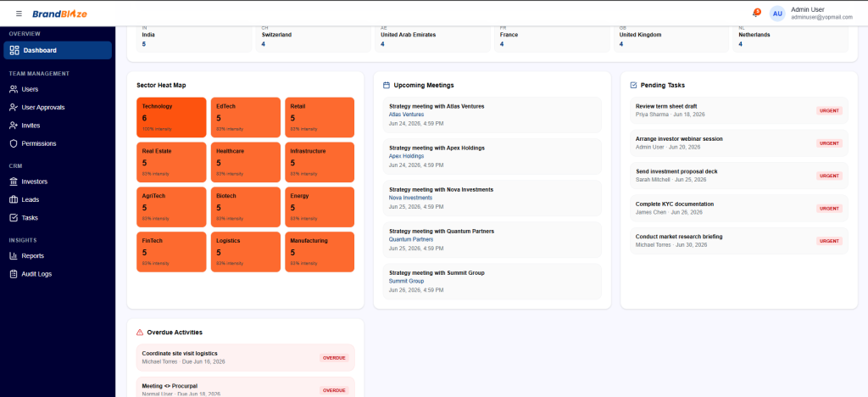Go to Leads page
Screen dimensions: 868x397
[58, 200]
